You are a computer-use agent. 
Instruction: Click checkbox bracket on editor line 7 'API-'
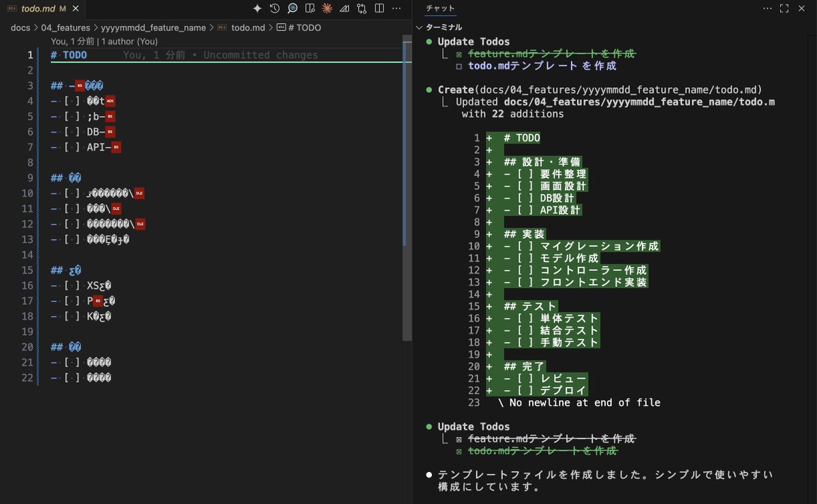[x=72, y=147]
